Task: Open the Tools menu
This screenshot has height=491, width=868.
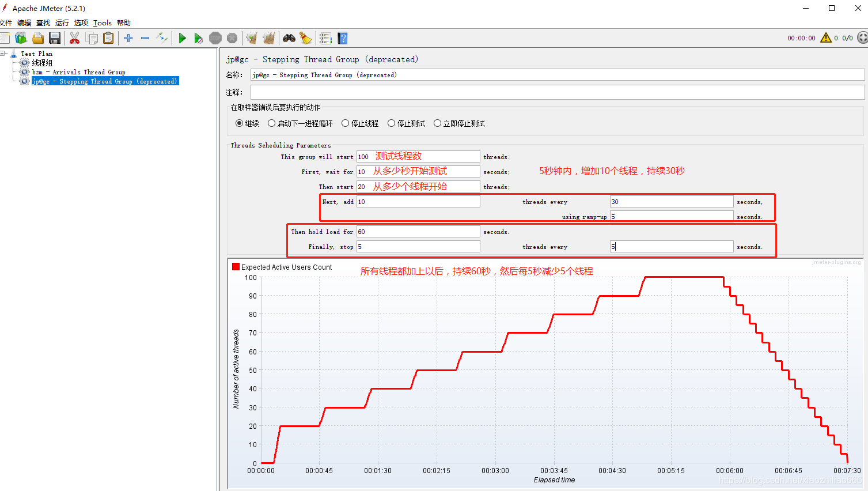Action: (103, 23)
